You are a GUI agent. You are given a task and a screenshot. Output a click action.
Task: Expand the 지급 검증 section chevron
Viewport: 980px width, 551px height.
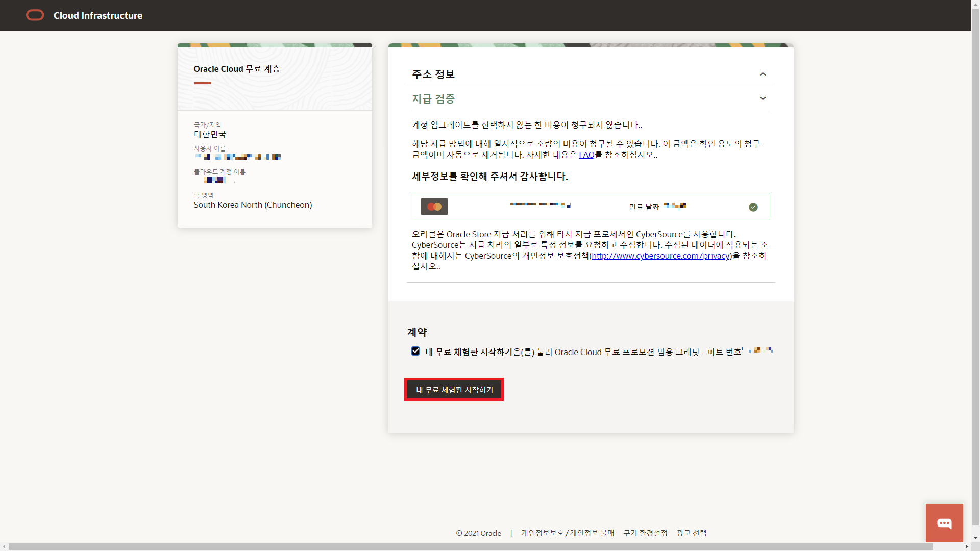pos(763,98)
